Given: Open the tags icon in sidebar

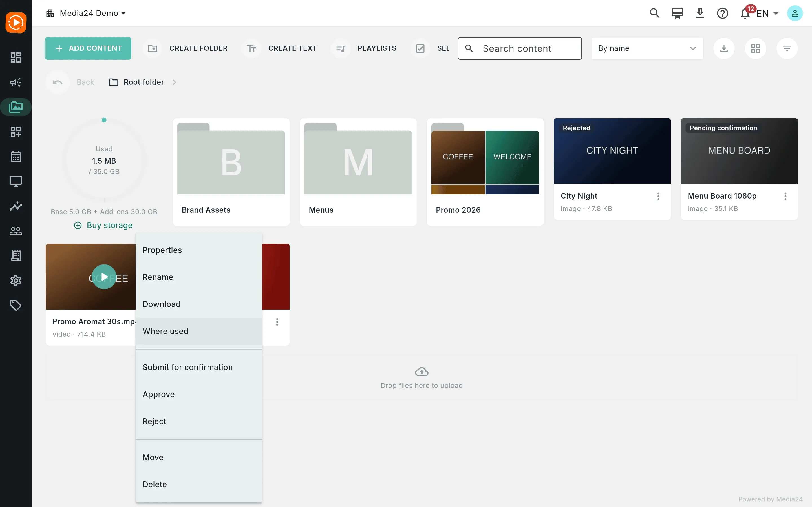Looking at the screenshot, I should click(x=16, y=306).
